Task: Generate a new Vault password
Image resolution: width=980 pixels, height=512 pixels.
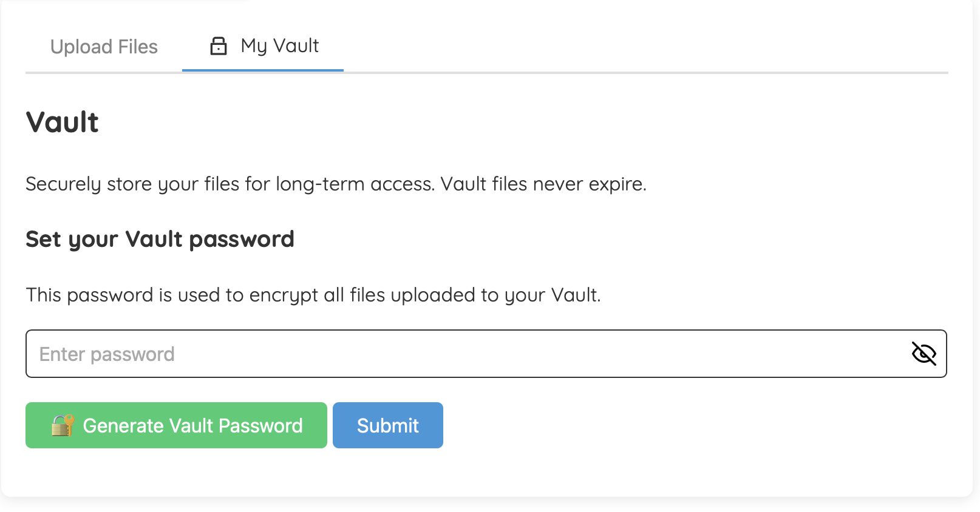Action: tap(176, 425)
